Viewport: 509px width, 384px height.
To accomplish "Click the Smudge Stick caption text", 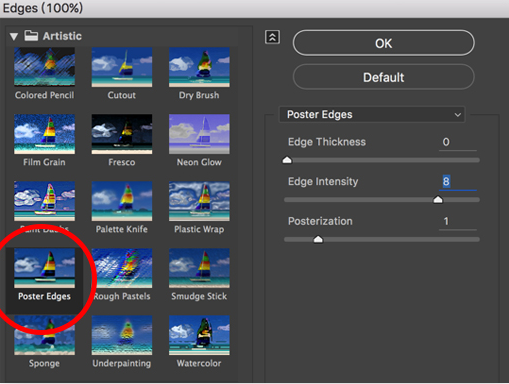I will [x=199, y=296].
